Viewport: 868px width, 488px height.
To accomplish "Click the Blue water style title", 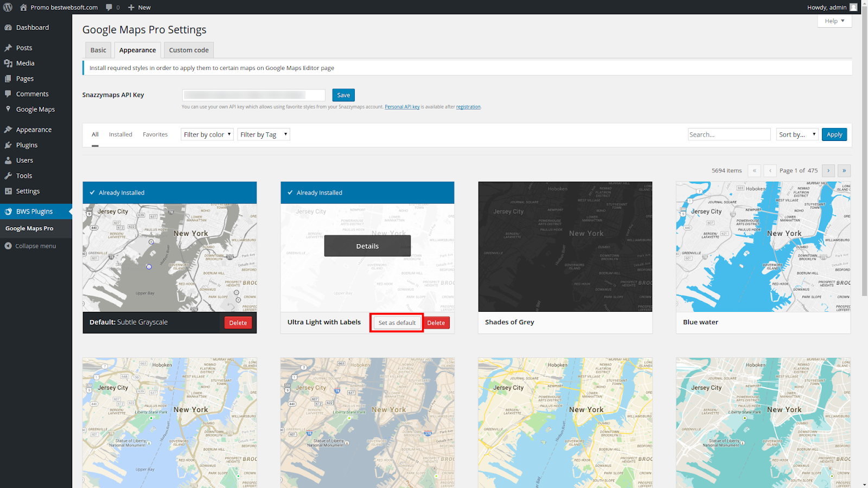I will [x=700, y=322].
